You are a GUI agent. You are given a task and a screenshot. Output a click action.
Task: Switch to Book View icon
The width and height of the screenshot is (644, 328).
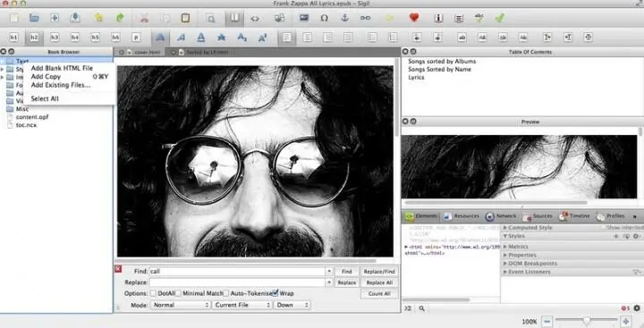[234, 19]
